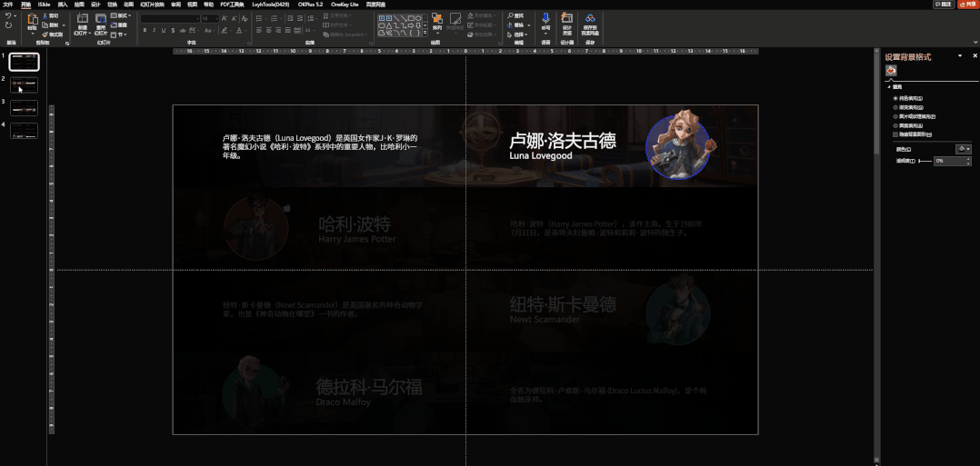Open the font name combo box
The height and width of the screenshot is (466, 980).
[170, 19]
